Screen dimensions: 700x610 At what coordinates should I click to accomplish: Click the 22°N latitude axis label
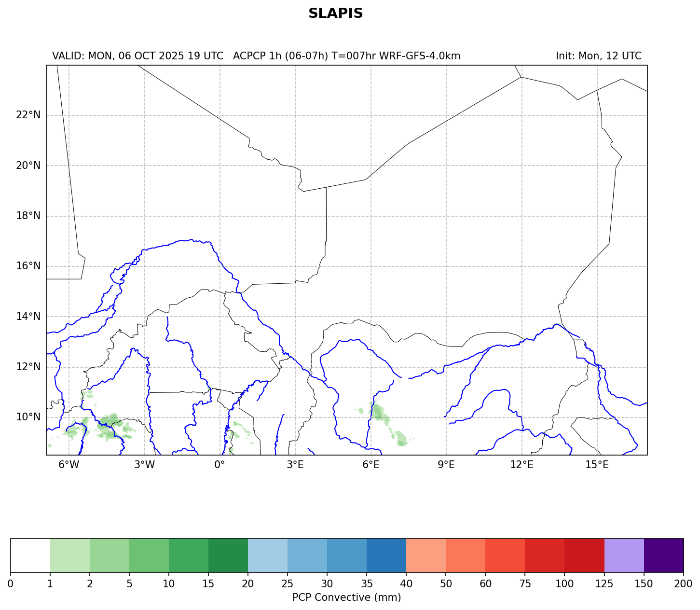[x=28, y=115]
